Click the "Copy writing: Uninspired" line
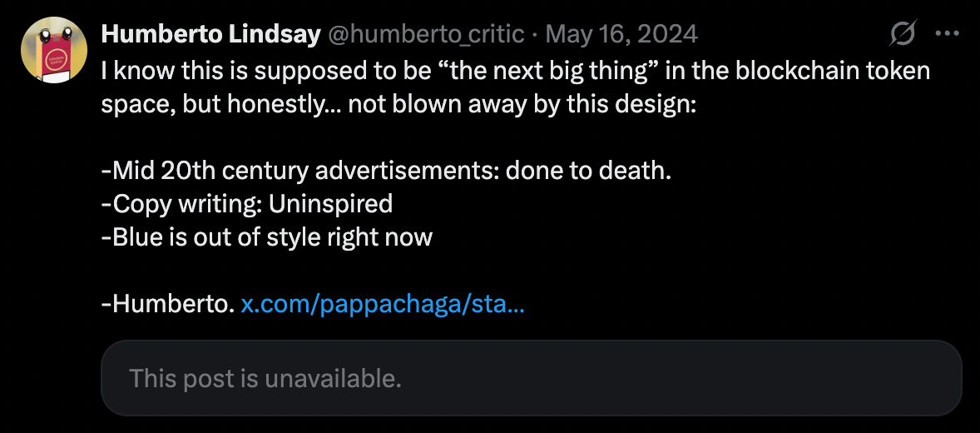 click(x=247, y=203)
